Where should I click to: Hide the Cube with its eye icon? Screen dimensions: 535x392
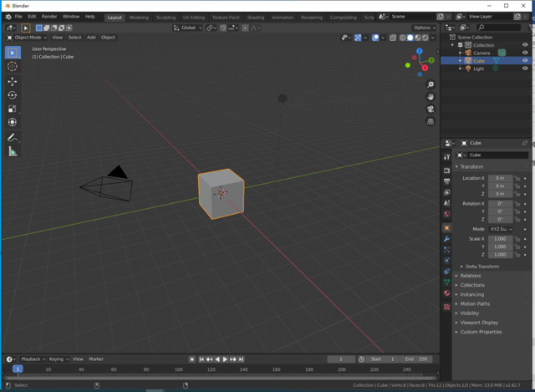[526, 61]
